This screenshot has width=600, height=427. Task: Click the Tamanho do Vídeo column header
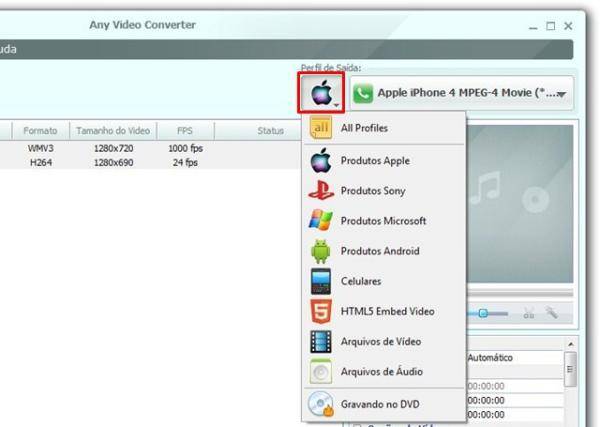point(113,131)
